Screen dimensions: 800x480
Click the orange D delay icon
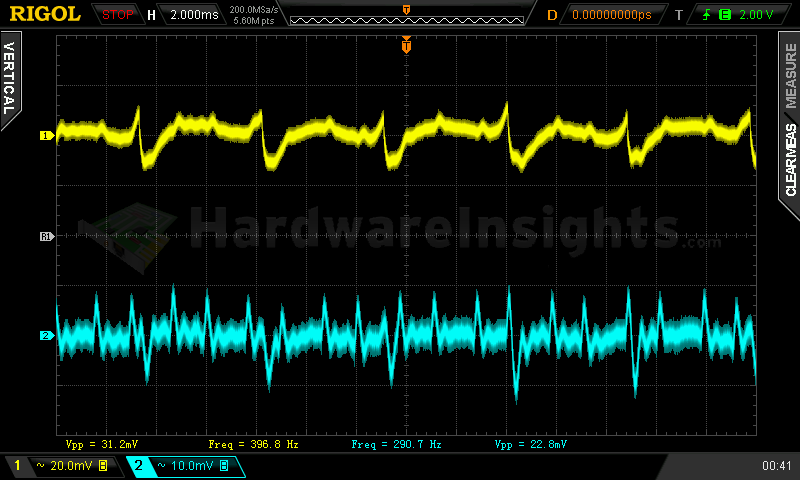click(x=552, y=15)
